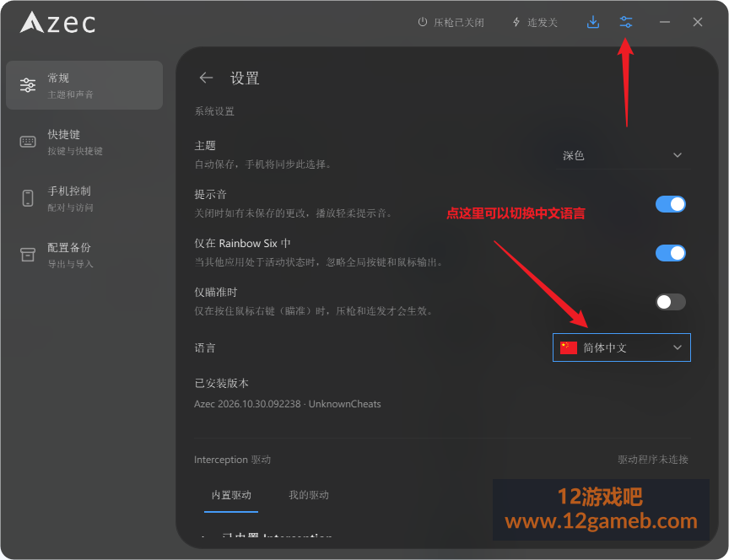This screenshot has height=560, width=729.
Task: Go back using the arrow beside 设置
Action: click(x=206, y=78)
